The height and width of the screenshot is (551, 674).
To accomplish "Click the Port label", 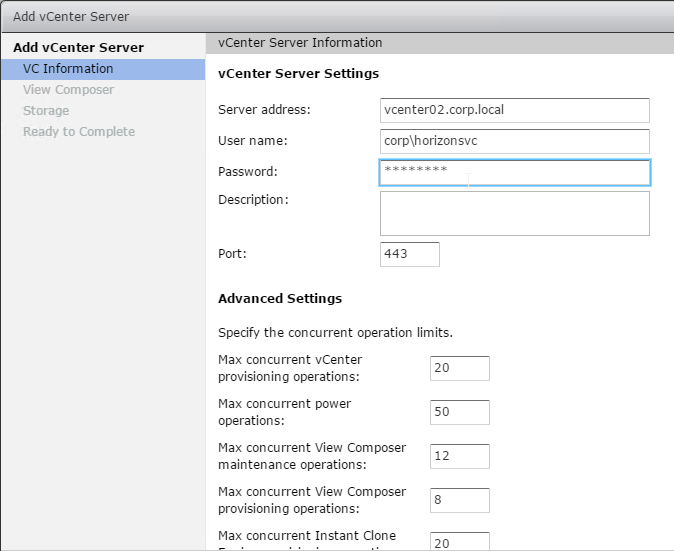I will tap(232, 254).
